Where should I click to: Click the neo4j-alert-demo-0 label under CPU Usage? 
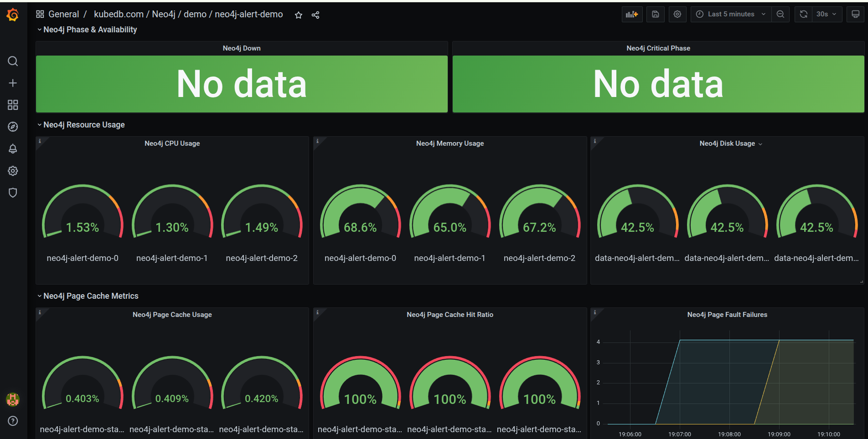pos(83,258)
